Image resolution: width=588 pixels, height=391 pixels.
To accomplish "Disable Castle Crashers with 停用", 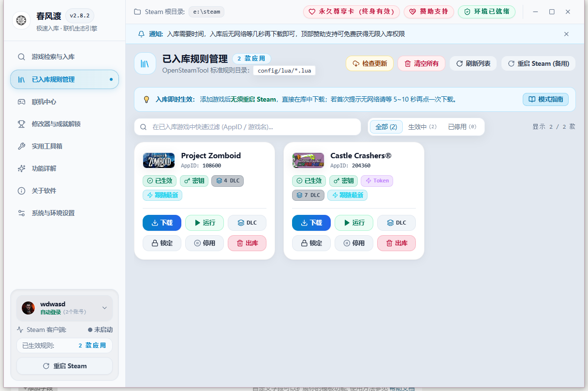I will (354, 243).
